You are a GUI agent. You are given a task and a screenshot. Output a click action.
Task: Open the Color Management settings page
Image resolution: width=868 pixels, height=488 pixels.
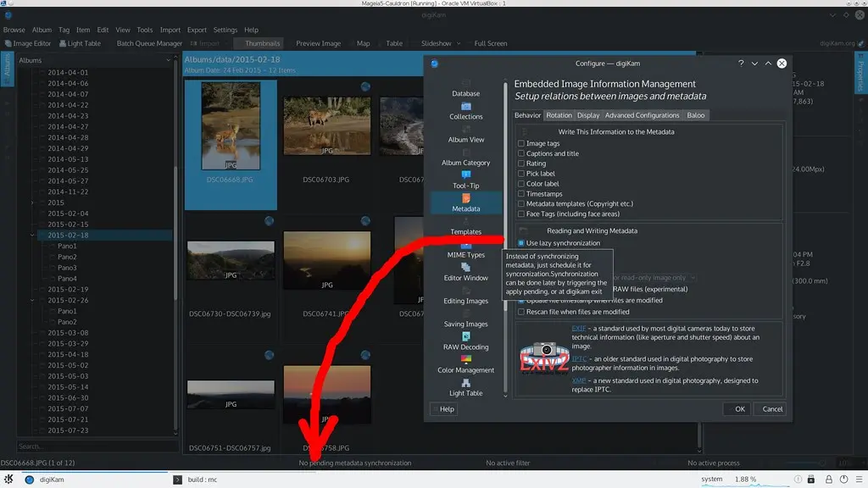(465, 370)
